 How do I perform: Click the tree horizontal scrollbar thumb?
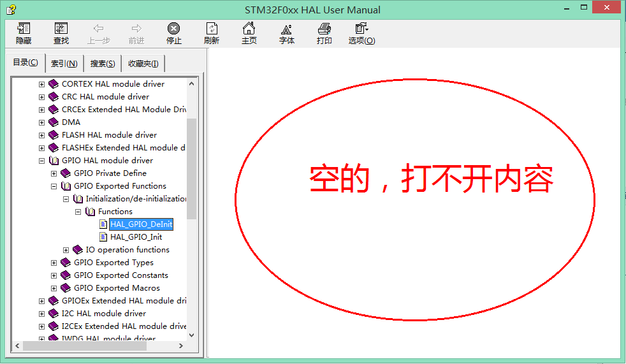point(85,346)
